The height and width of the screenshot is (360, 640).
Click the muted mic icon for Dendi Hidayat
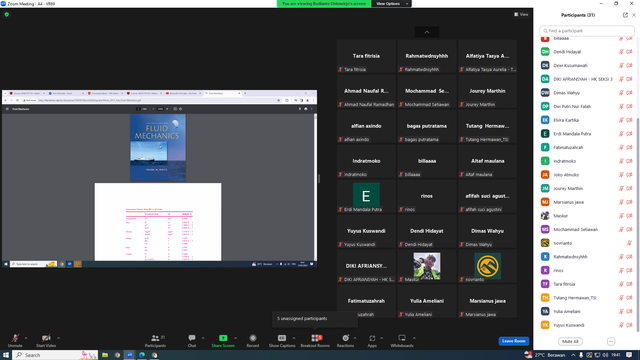[x=621, y=52]
